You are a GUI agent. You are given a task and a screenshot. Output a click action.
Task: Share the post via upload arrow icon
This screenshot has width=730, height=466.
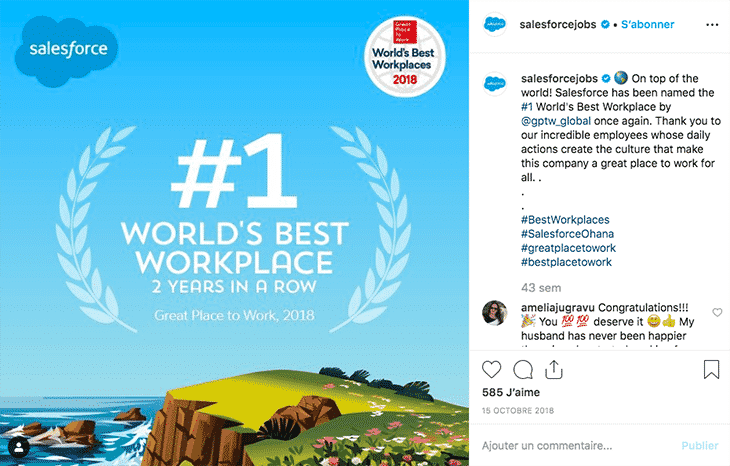pos(554,370)
